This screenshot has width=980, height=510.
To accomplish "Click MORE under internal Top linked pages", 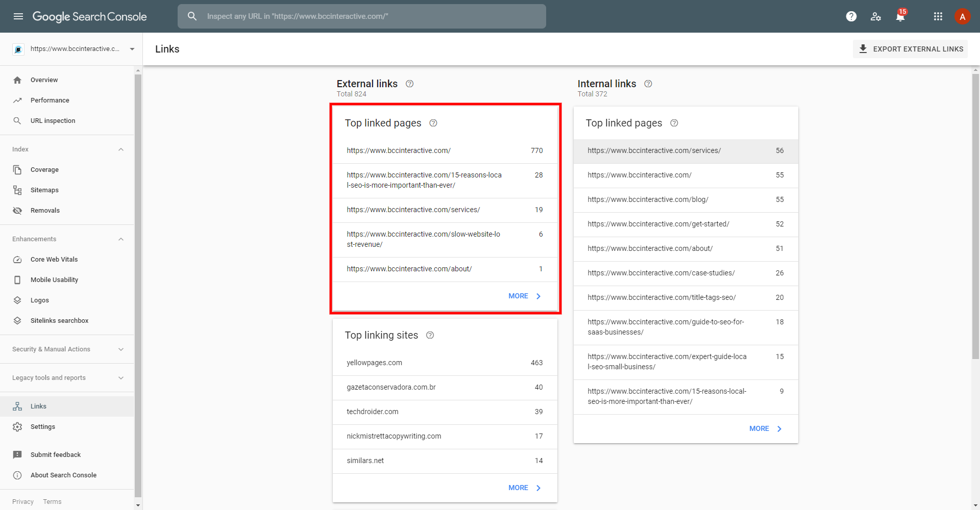I will point(766,429).
